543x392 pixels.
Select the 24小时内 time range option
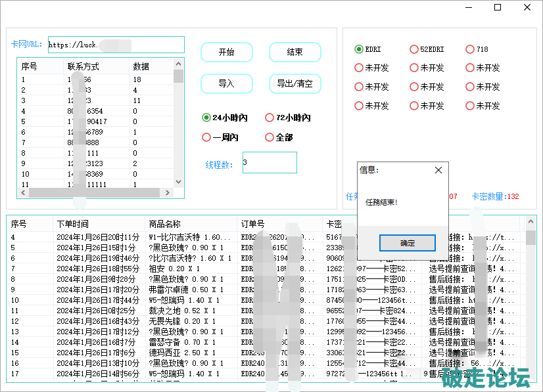pos(206,118)
